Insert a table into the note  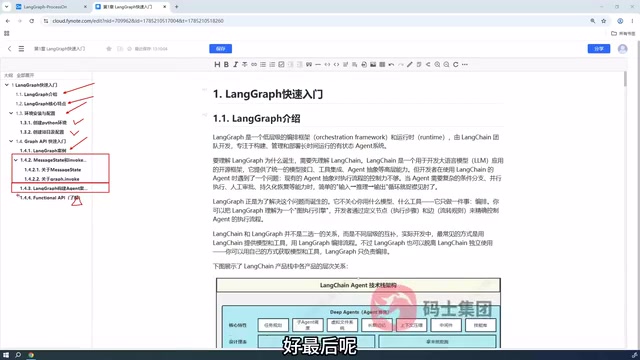click(x=382, y=64)
